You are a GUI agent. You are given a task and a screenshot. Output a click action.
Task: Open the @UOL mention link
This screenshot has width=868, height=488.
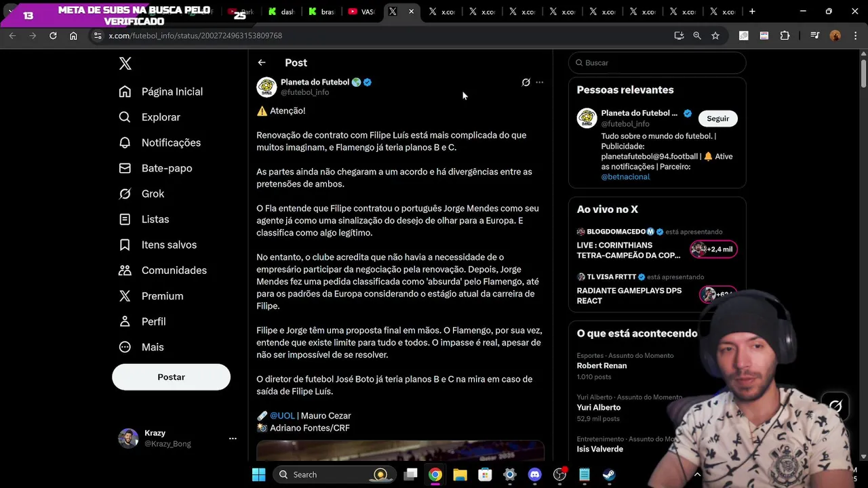tap(282, 415)
